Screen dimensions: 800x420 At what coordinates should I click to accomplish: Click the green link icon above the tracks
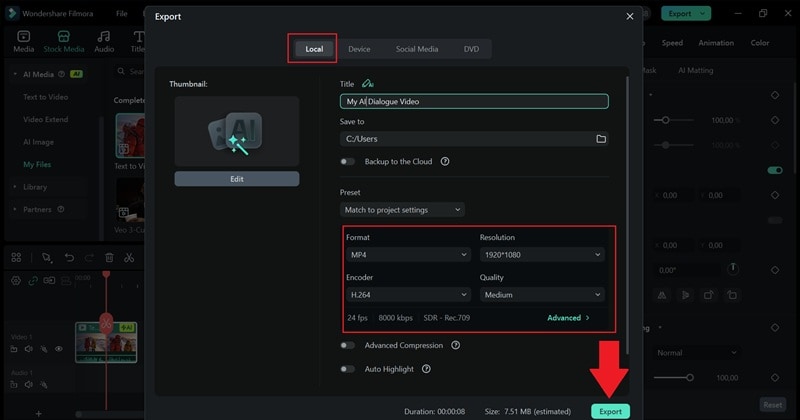33,281
